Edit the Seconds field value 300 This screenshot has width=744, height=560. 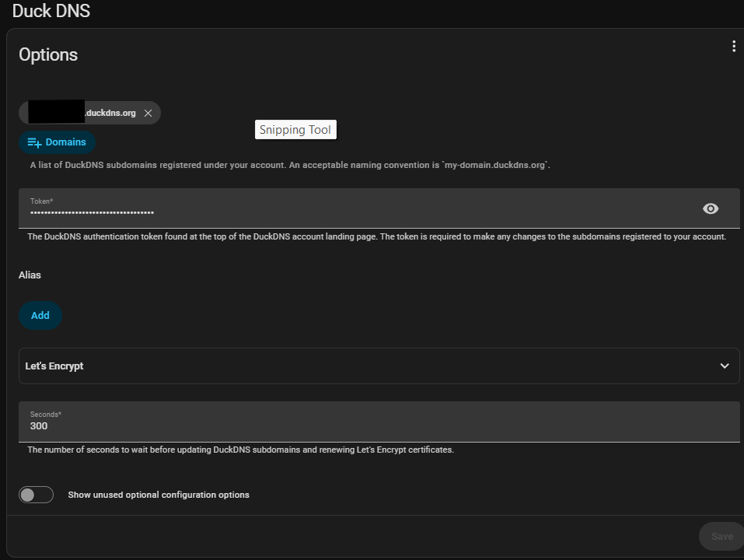[x=379, y=422]
